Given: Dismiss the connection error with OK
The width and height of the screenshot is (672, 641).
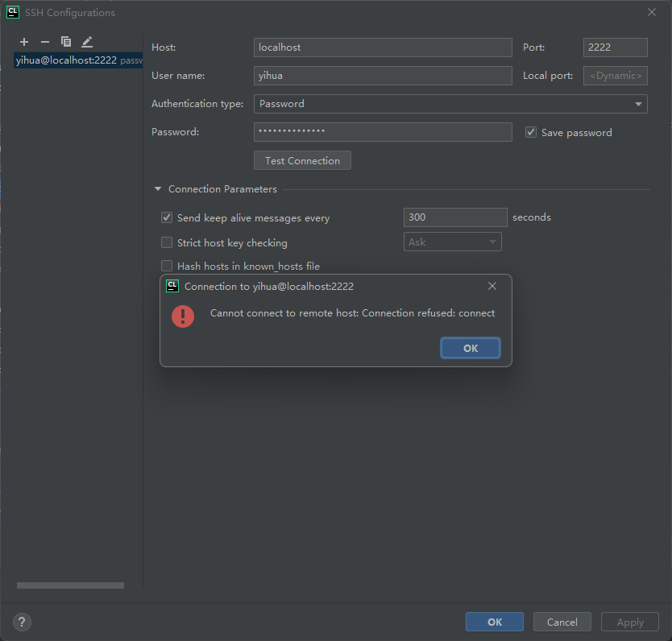Looking at the screenshot, I should point(470,347).
